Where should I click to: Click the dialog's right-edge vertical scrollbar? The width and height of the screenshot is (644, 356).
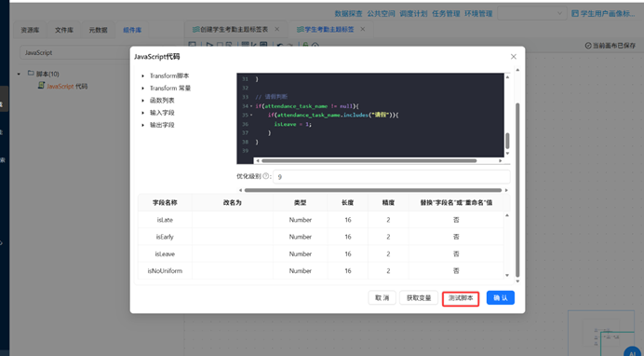(x=517, y=190)
